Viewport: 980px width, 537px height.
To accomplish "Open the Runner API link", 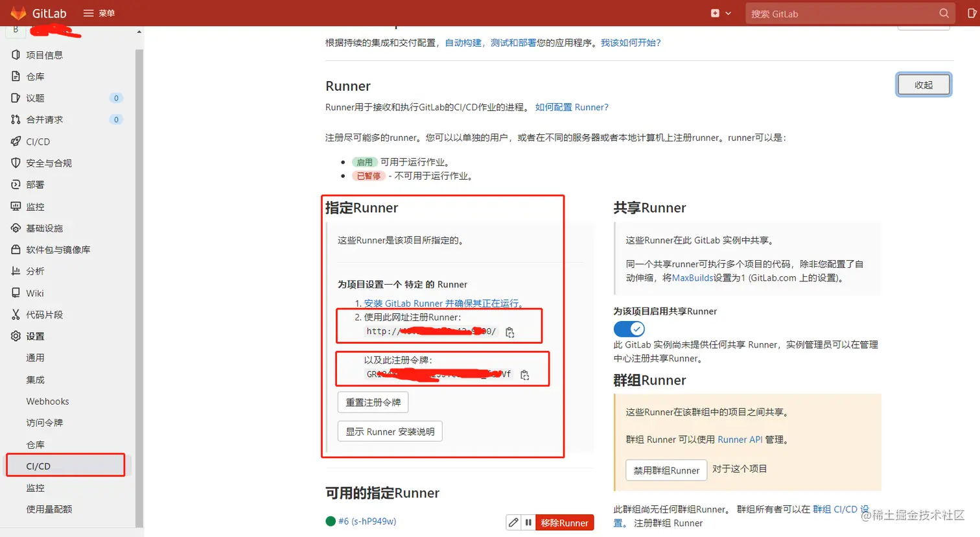I will tap(740, 440).
